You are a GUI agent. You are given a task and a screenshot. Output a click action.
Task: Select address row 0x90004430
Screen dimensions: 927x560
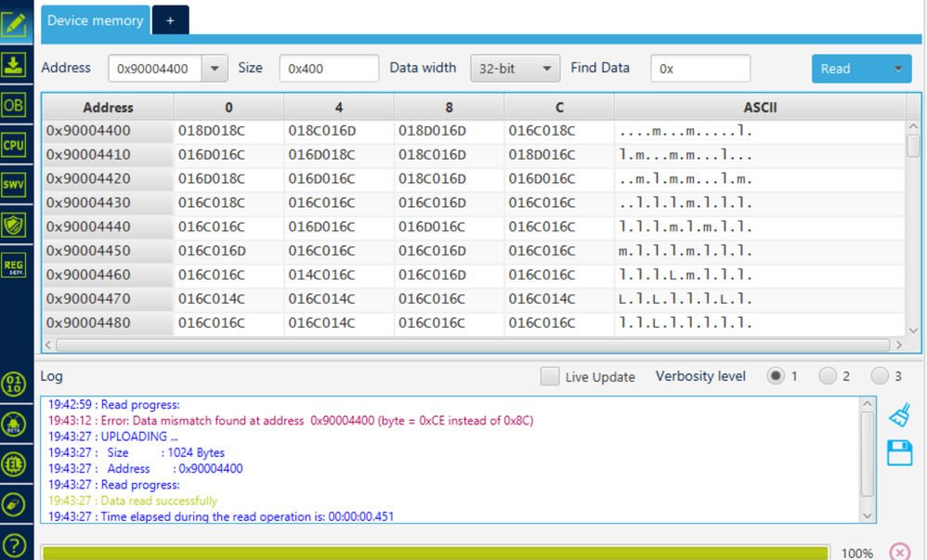point(474,202)
